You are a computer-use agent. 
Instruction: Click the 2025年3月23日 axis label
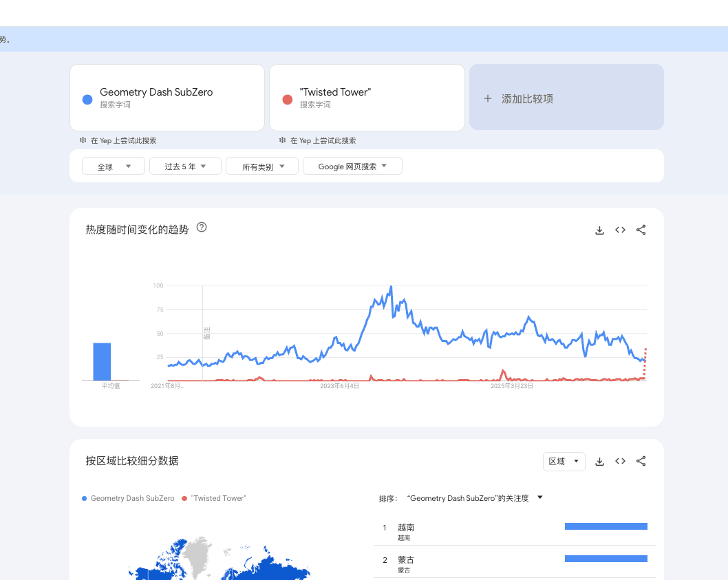click(x=512, y=386)
